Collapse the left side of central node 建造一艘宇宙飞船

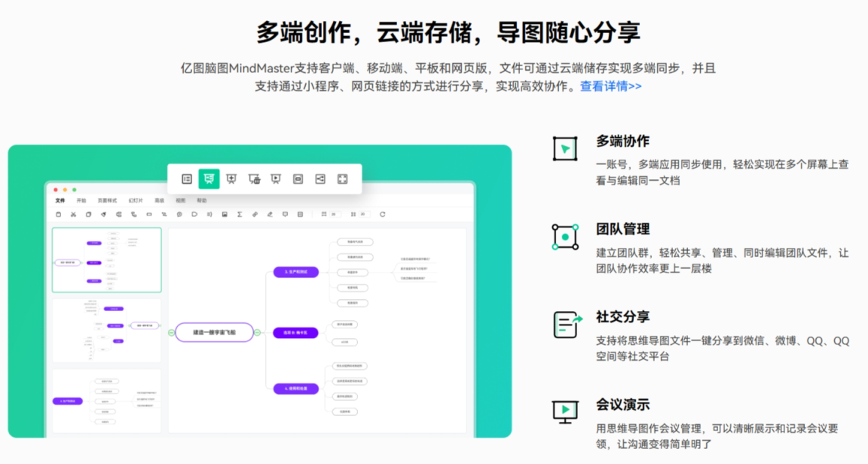tap(171, 332)
